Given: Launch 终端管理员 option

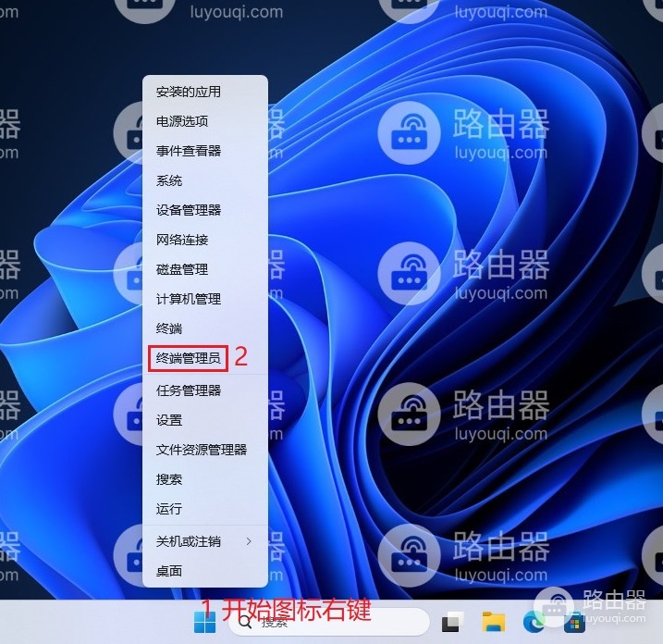Looking at the screenshot, I should (205, 358).
